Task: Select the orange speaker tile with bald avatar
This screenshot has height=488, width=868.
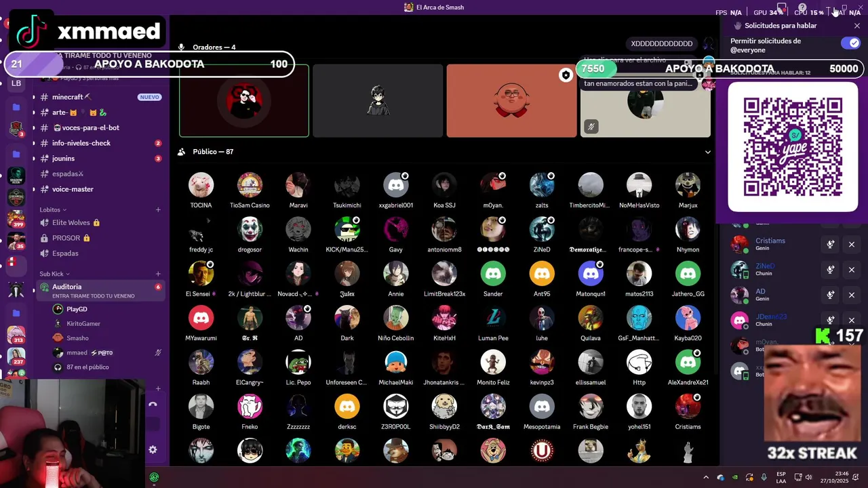Action: coord(511,101)
